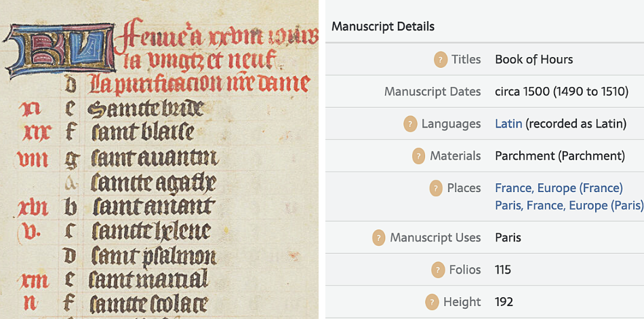This screenshot has width=644, height=319.
Task: Click the 'sainte scolace' manuscript line
Action: (x=148, y=304)
